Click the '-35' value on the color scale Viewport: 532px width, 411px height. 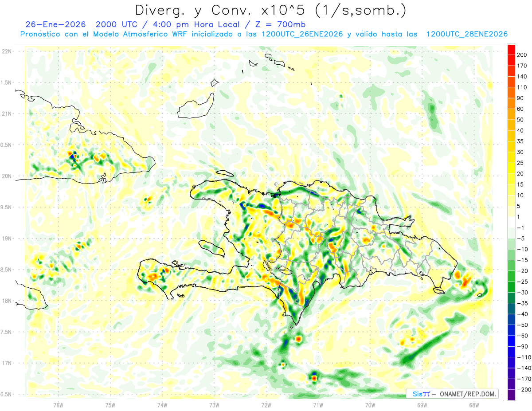pyautogui.click(x=522, y=303)
